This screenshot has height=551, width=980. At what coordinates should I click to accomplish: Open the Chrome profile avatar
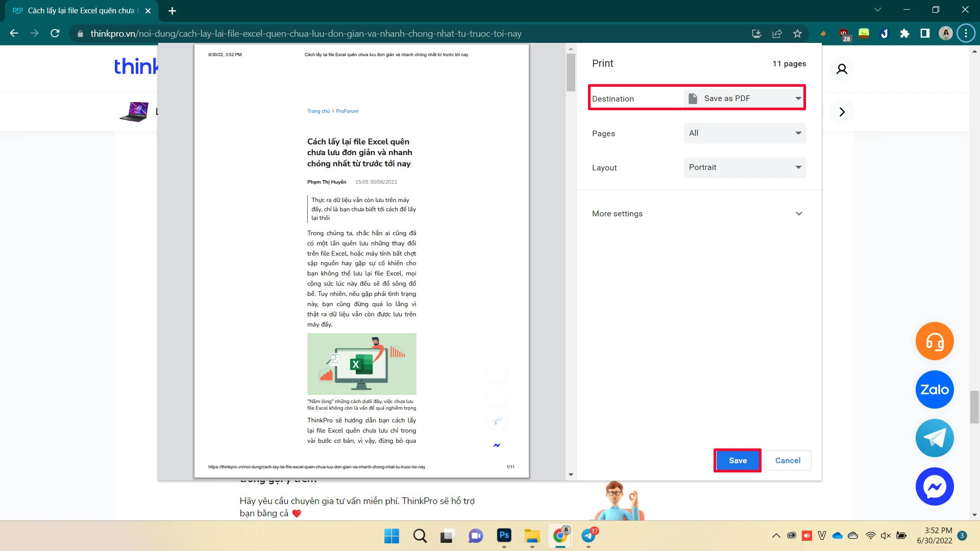coord(945,34)
